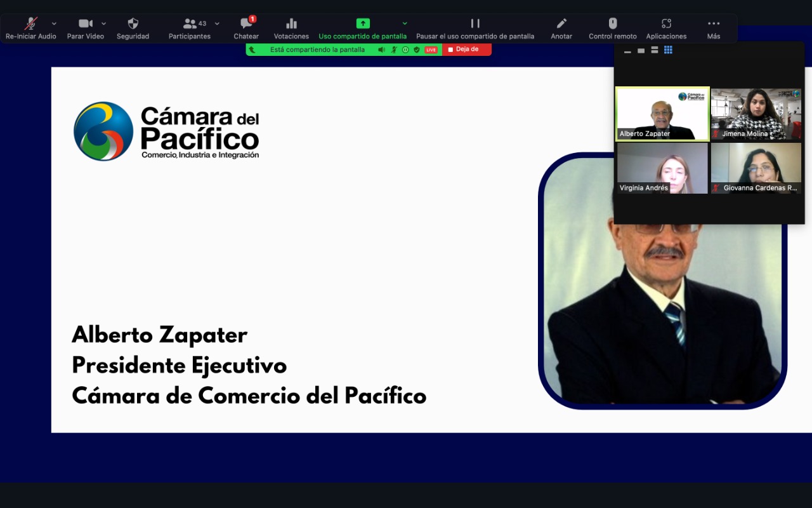The width and height of the screenshot is (812, 508).
Task: Click the circular pause icon in the green sharing bar
Action: (x=405, y=50)
